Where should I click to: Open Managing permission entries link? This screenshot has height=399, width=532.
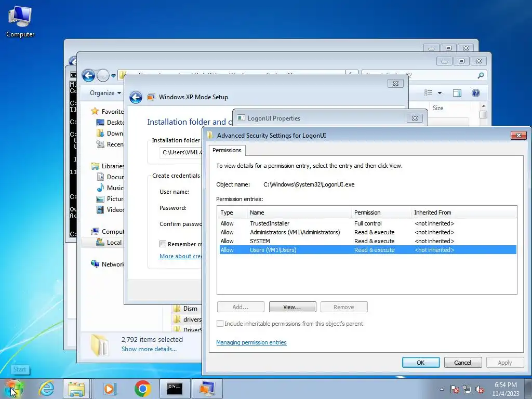251,342
